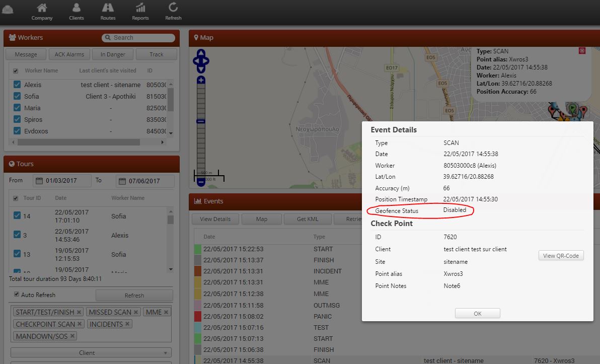Select the 15:08:02 PANIC event row
The height and width of the screenshot is (364, 600).
278,317
